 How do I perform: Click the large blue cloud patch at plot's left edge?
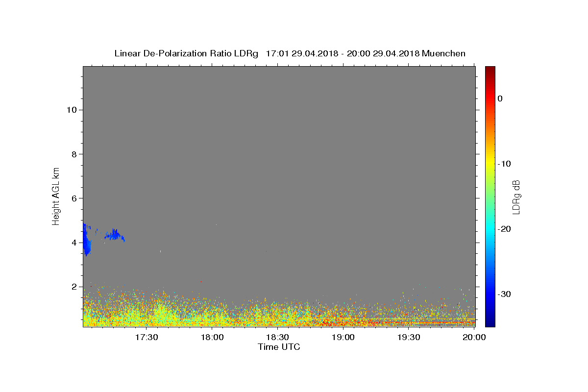(x=87, y=240)
